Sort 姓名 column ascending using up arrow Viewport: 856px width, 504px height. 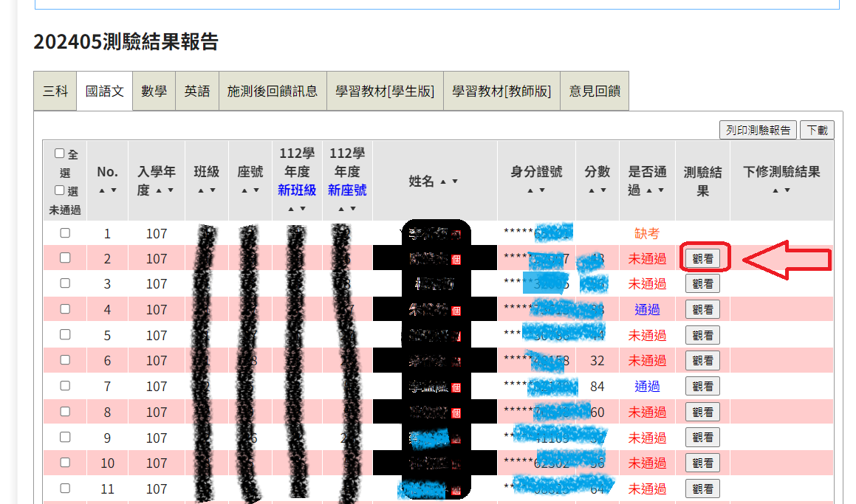pyautogui.click(x=443, y=182)
